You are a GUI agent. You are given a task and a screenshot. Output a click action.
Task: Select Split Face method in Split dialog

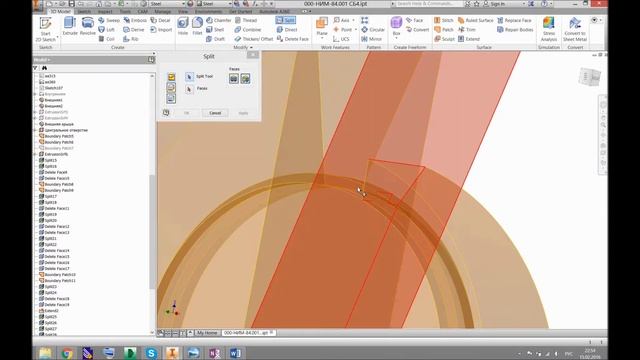pos(171,77)
